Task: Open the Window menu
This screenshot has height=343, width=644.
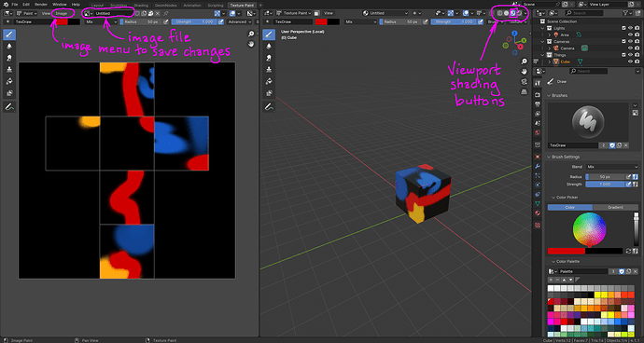Action: 60,5
